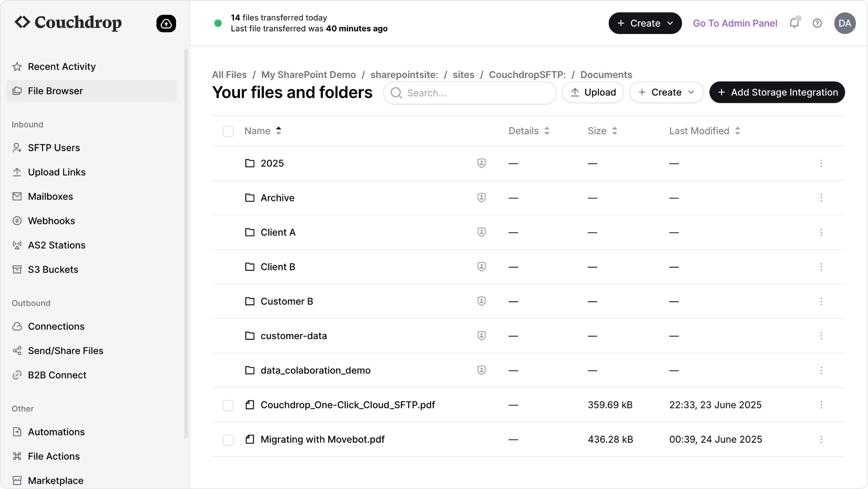The image size is (868, 489).
Task: Go To Admin Panel
Action: point(735,23)
